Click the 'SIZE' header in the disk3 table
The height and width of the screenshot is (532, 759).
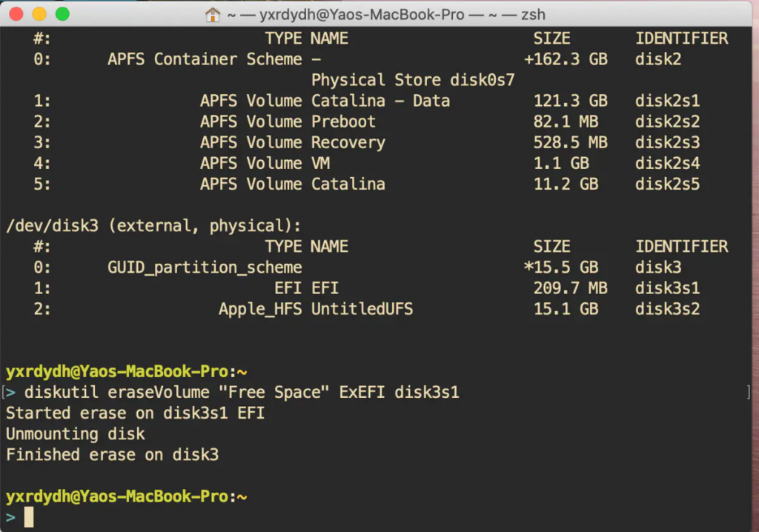(551, 247)
